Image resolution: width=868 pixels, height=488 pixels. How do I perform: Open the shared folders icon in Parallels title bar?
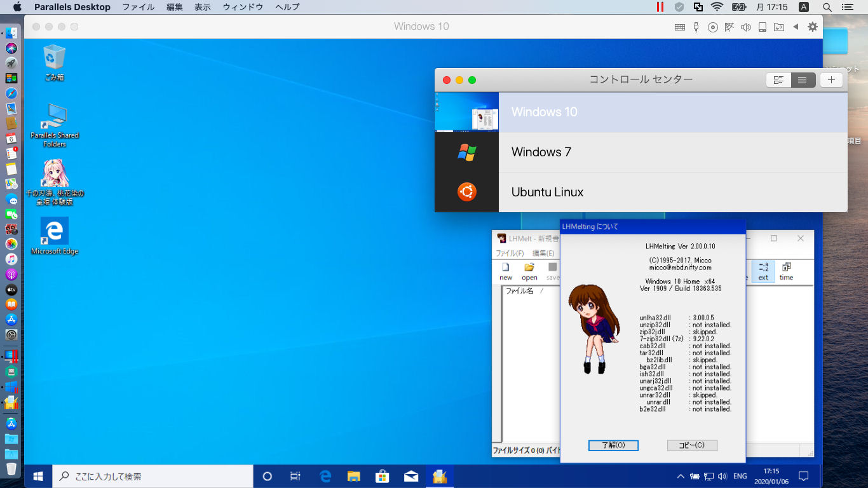pyautogui.click(x=779, y=27)
